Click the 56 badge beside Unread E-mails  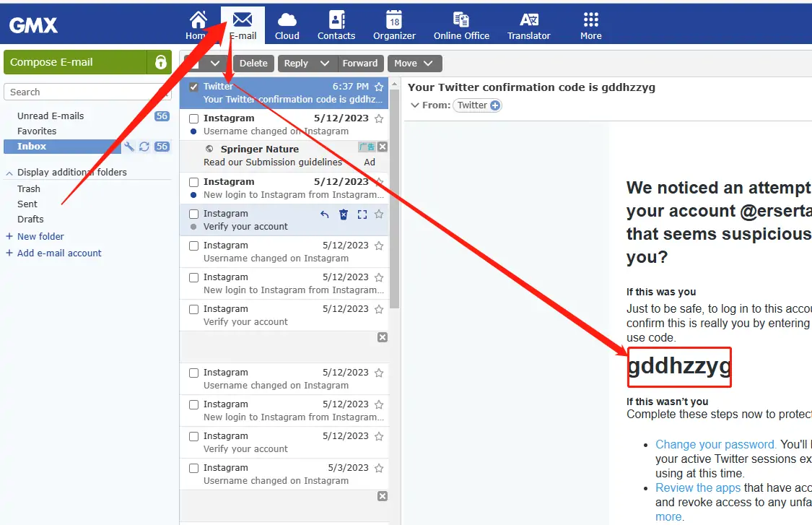click(x=162, y=116)
